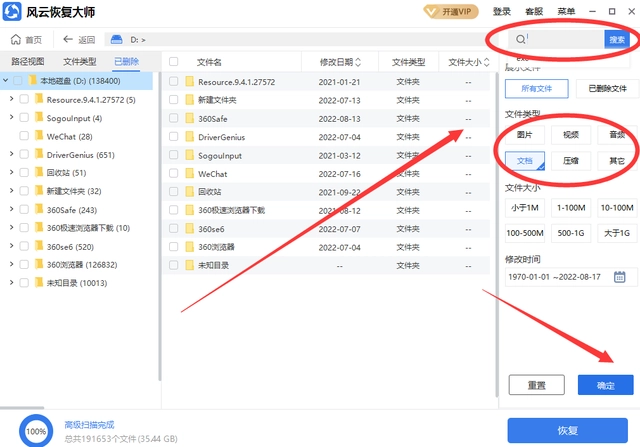Sort by 修改日期 column arrows
This screenshot has height=447, width=640.
[358, 62]
